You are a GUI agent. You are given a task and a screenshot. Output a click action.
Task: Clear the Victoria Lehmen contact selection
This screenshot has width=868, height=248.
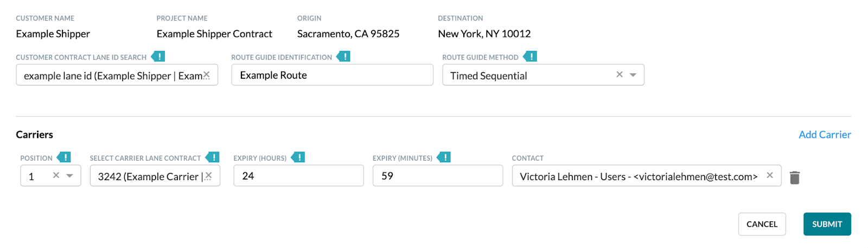[769, 175]
